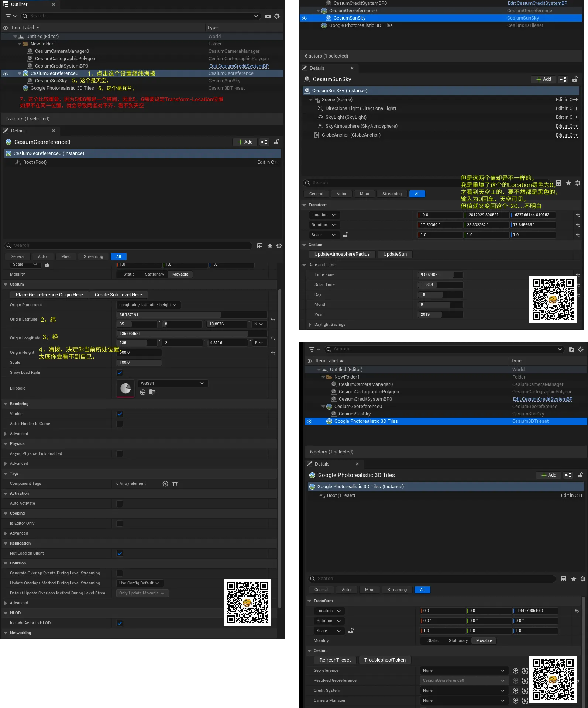Image resolution: width=588 pixels, height=708 pixels.
Task: Click the Ellipsoid browse-to-asset icon
Action: (x=152, y=392)
